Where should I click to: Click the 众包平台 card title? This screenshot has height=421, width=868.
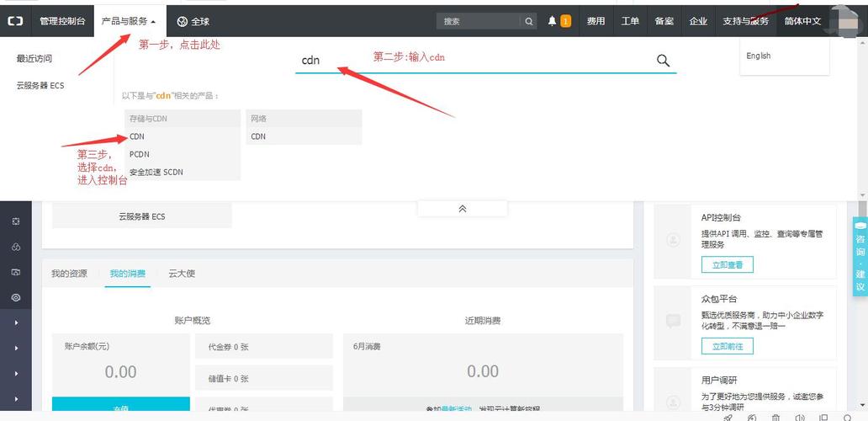click(x=719, y=299)
